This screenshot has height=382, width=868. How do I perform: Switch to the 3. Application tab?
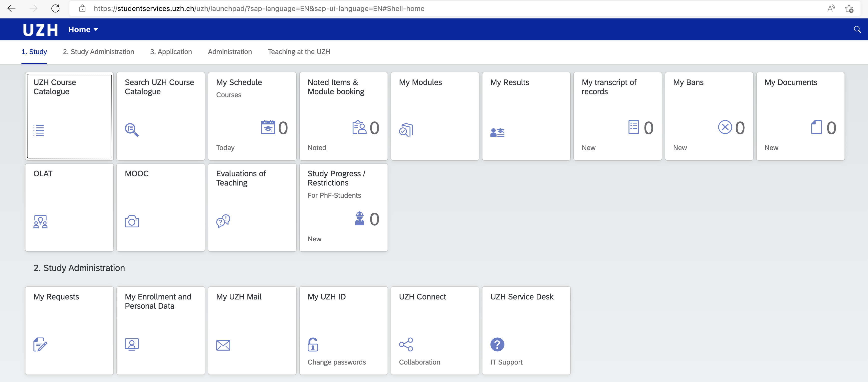click(x=171, y=52)
